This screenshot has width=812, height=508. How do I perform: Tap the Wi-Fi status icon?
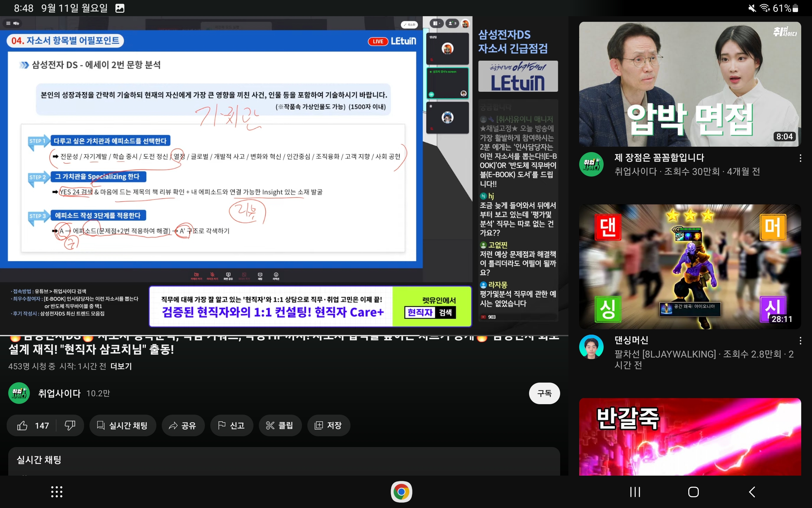click(765, 8)
